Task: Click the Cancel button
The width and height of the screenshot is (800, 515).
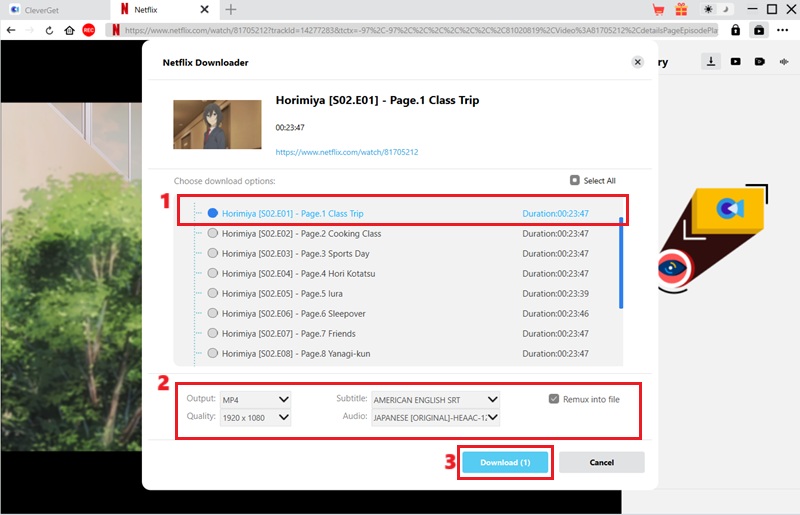Action: click(602, 462)
